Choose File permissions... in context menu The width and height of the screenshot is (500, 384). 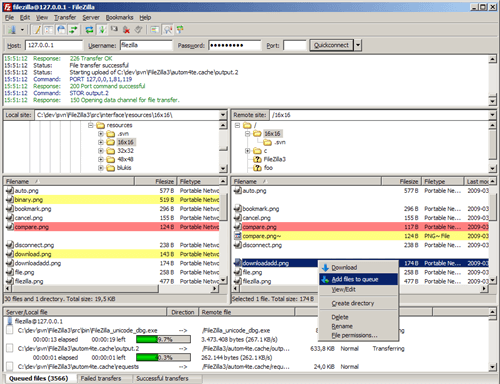(x=359, y=335)
